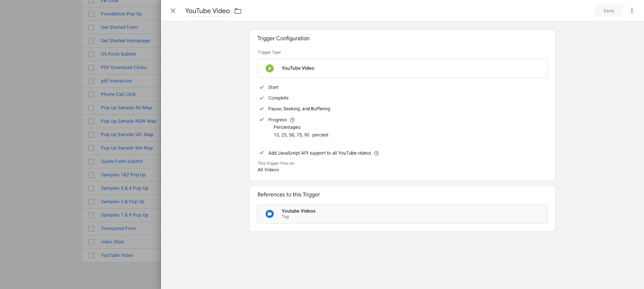Tick the GS Form Submit checkbox

91,54
